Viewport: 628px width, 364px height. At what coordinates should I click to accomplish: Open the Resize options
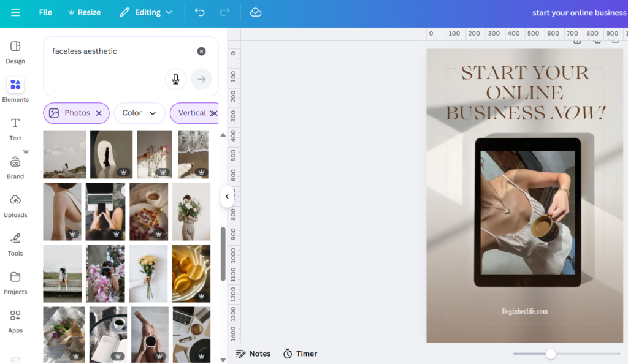coord(84,12)
